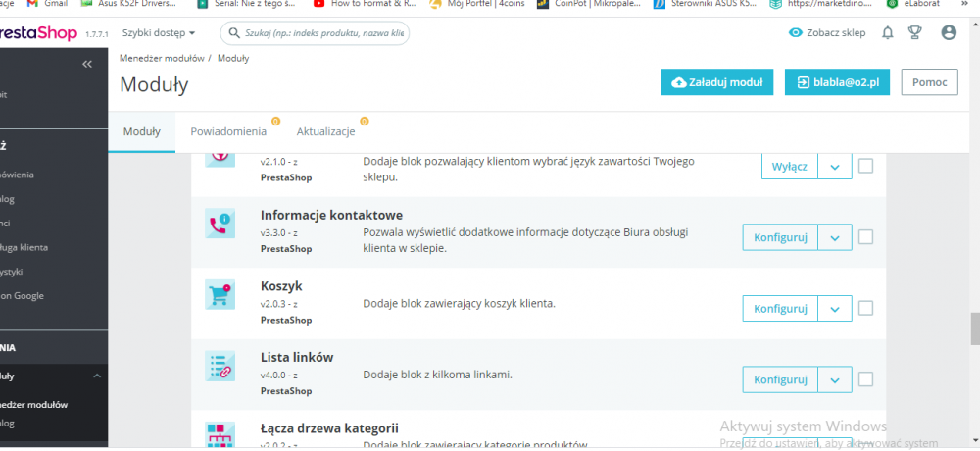
Task: Click the Lista linków module title
Action: pyautogui.click(x=297, y=358)
